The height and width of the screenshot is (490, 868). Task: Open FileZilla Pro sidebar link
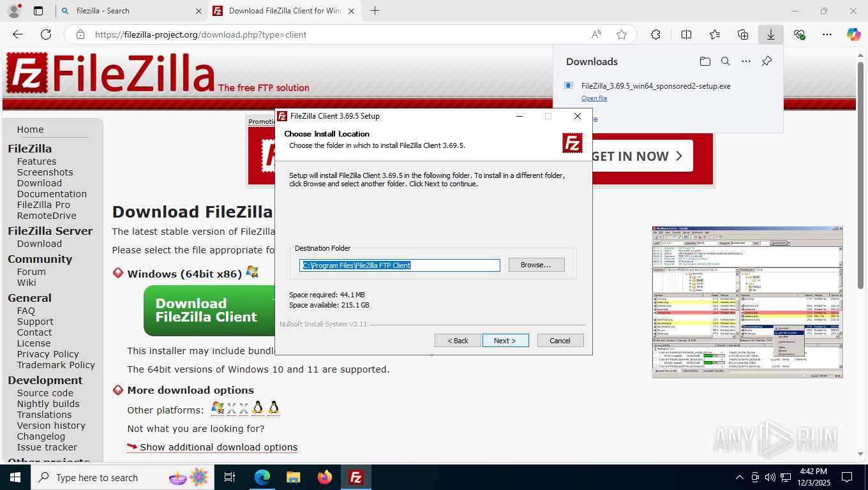43,205
